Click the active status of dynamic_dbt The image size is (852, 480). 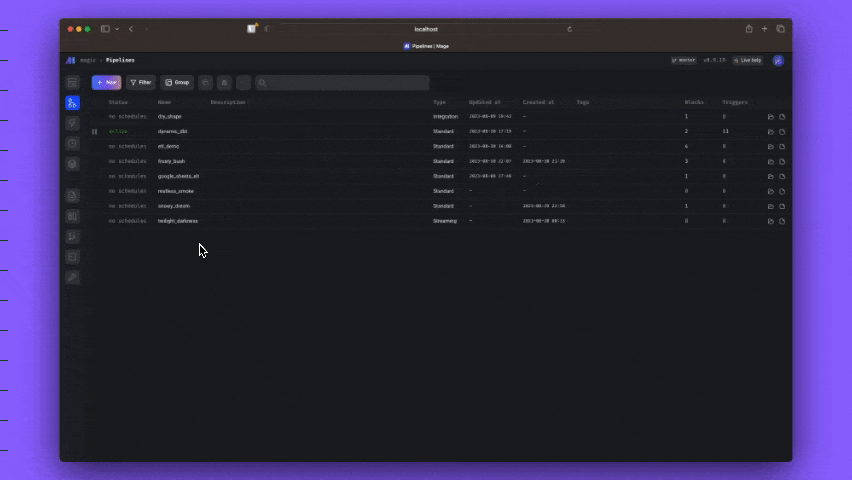118,132
